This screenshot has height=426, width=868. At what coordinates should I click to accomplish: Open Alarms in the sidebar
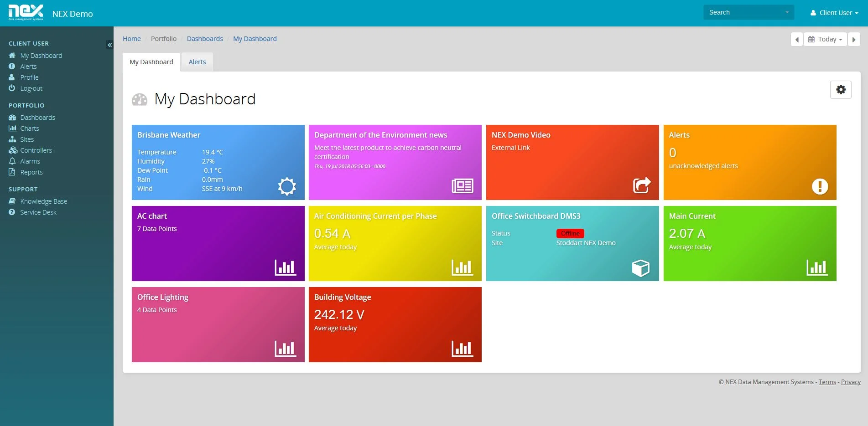[x=30, y=161]
